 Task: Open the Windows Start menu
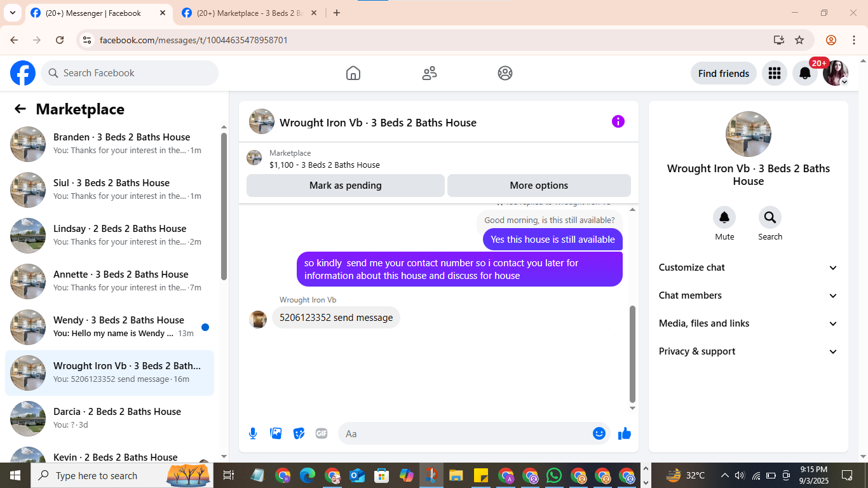point(15,475)
